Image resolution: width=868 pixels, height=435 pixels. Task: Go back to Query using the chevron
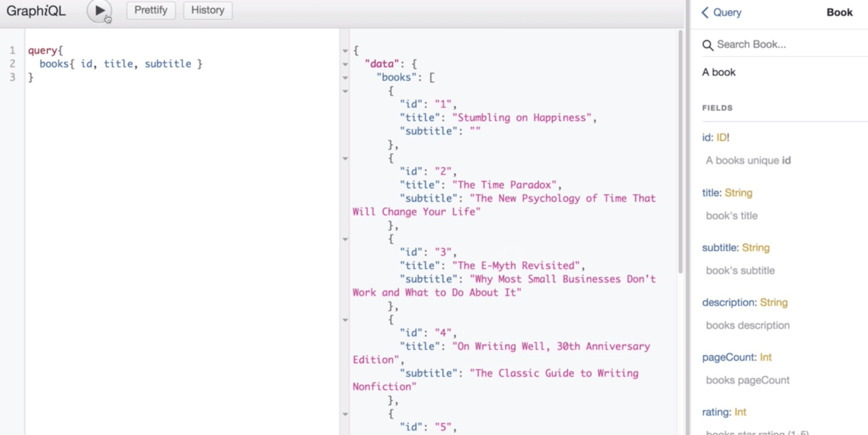pyautogui.click(x=706, y=12)
